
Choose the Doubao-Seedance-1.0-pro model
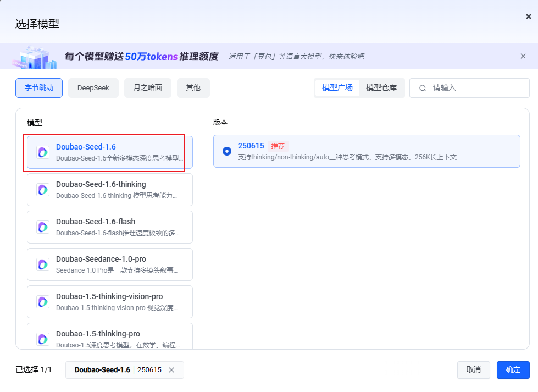tap(110, 264)
